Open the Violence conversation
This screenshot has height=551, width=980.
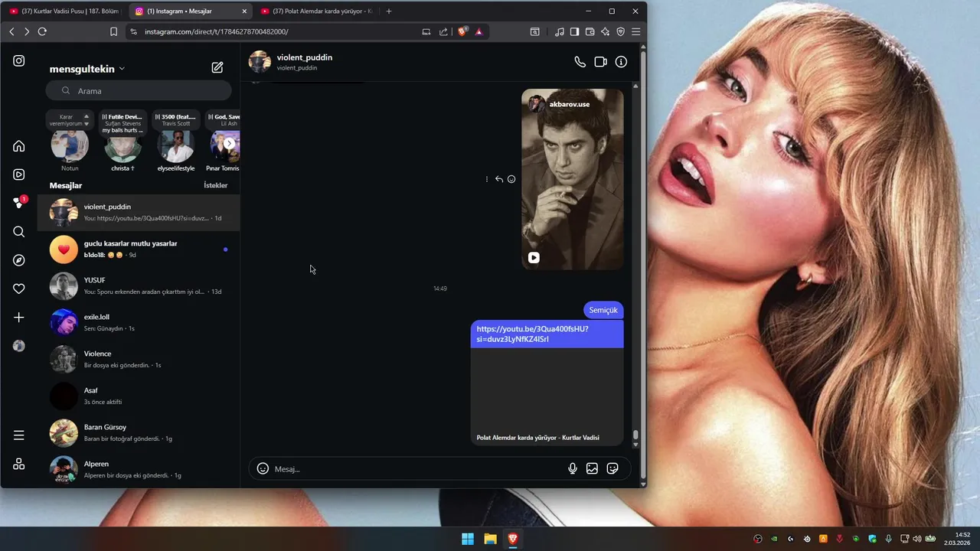point(139,359)
